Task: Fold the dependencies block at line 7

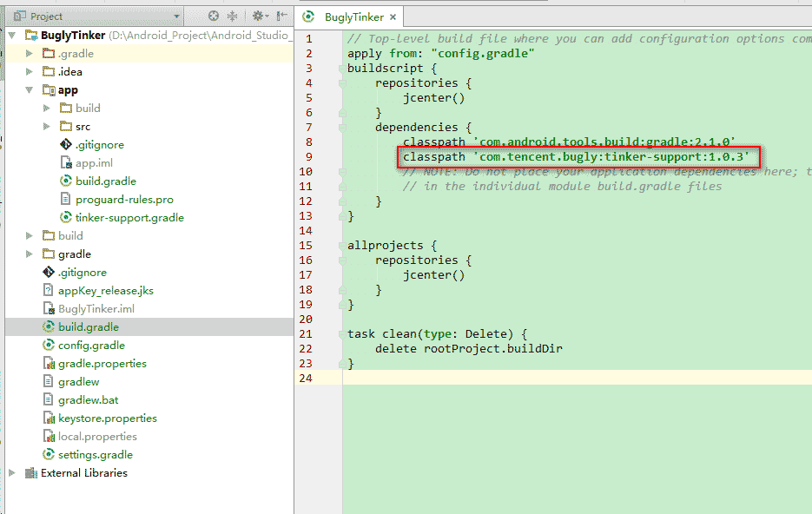Action: coord(342,128)
